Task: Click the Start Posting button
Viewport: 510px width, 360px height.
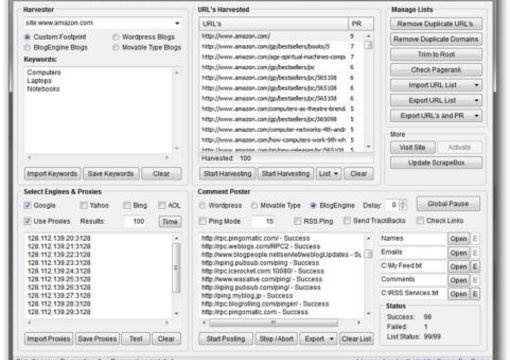Action: [x=226, y=339]
